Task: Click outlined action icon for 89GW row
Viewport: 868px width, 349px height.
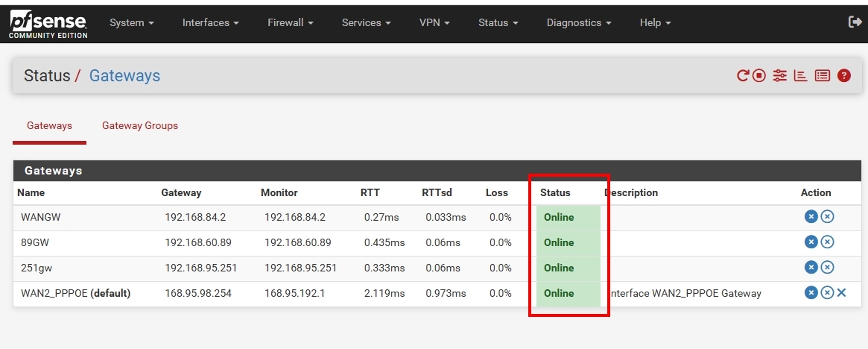Action: [x=827, y=242]
